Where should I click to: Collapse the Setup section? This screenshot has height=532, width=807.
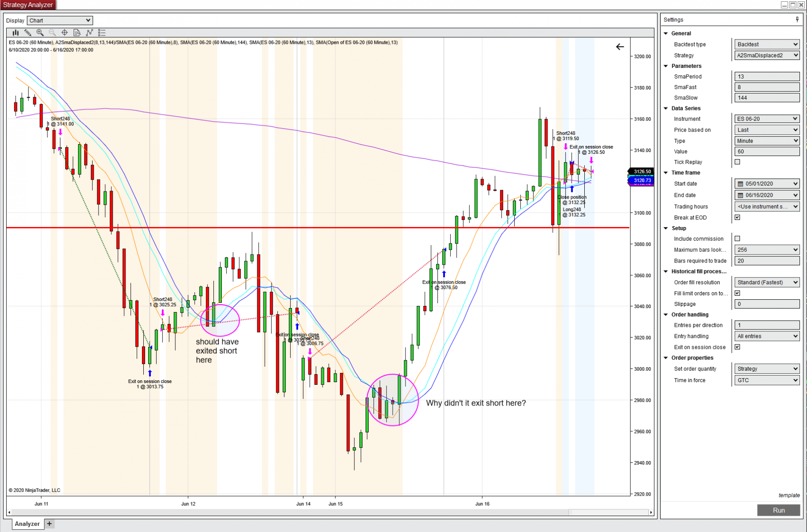tap(666, 228)
